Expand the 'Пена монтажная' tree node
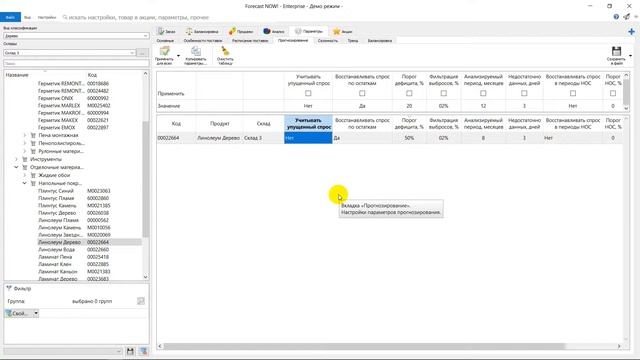 (x=24, y=135)
